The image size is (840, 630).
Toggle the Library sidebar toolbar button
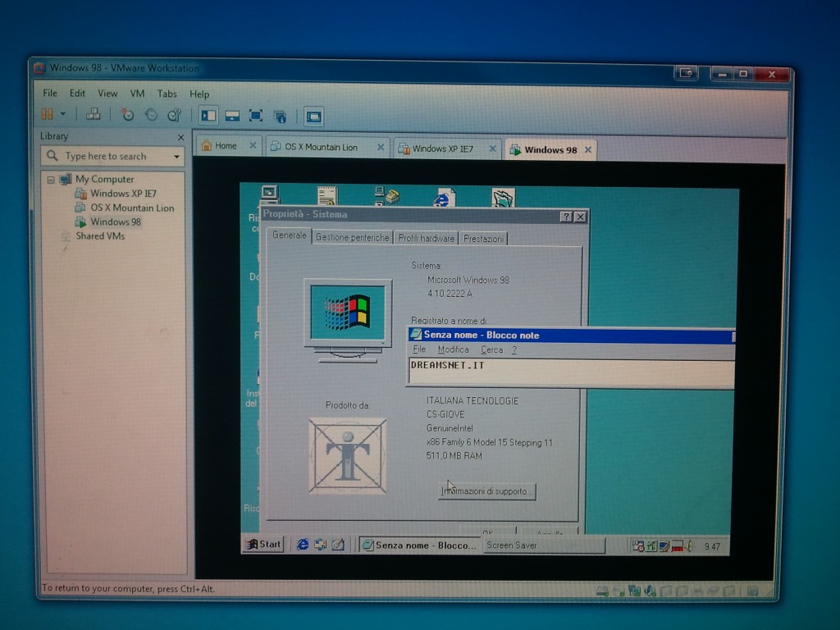[208, 115]
